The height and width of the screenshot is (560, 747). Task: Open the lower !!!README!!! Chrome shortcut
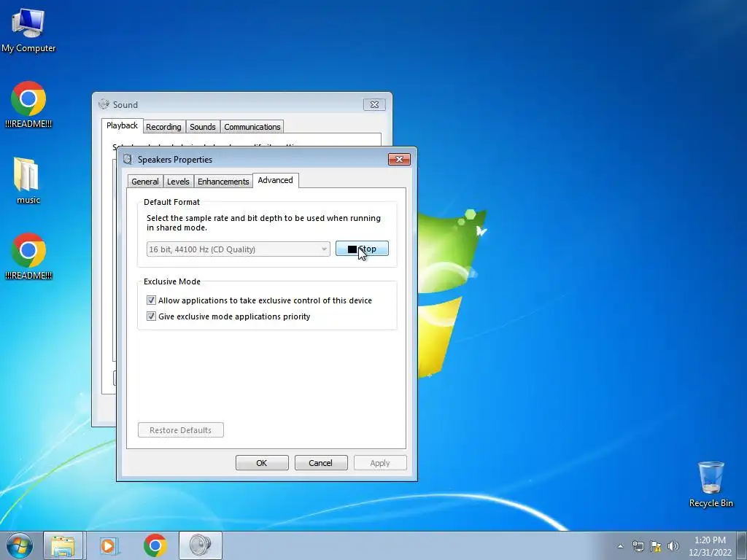[x=28, y=257]
